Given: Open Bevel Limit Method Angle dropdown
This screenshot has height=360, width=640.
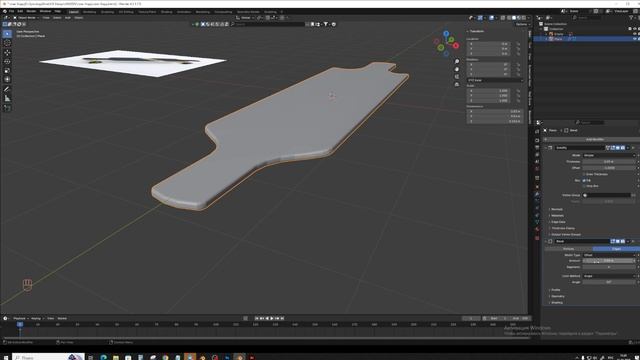Looking at the screenshot, I should [x=609, y=276].
